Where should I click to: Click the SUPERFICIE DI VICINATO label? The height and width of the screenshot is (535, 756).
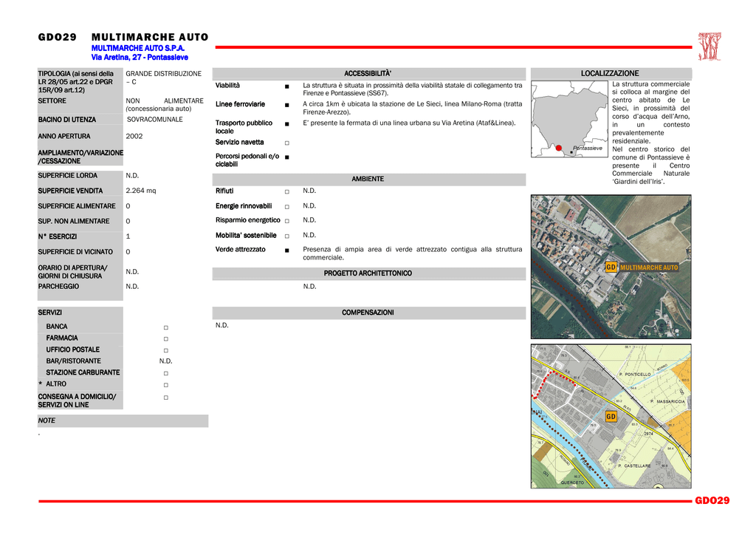75,252
